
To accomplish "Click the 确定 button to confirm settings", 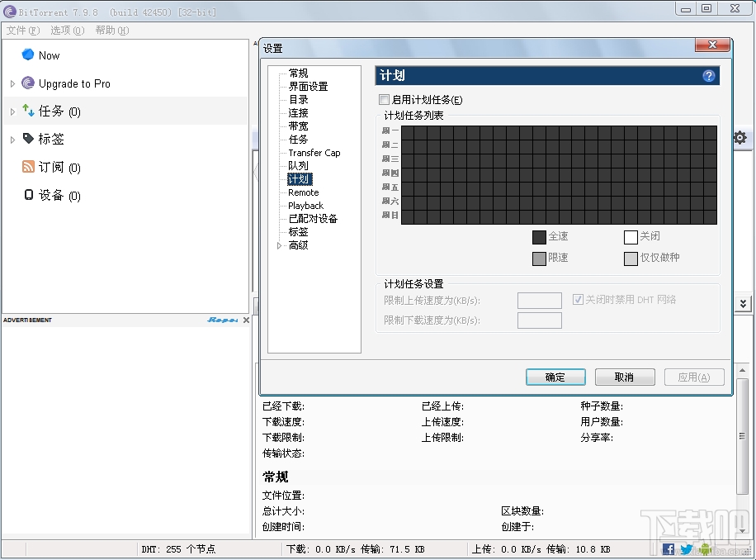I will point(555,377).
